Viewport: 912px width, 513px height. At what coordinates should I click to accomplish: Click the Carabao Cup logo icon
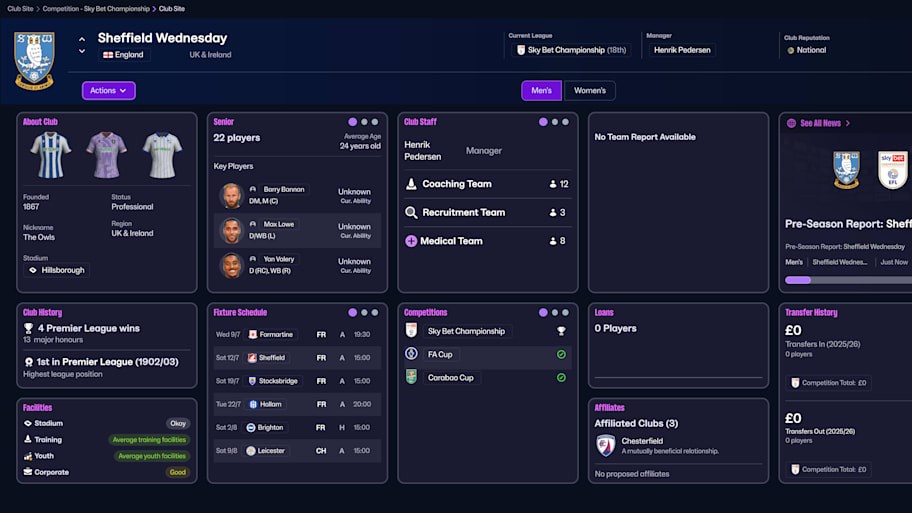coord(411,377)
